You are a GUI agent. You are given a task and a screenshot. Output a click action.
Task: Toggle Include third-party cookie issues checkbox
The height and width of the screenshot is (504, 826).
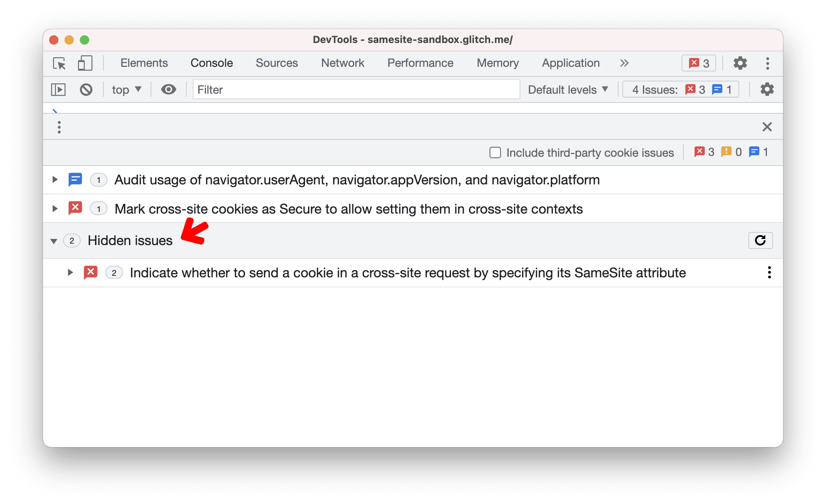[495, 152]
